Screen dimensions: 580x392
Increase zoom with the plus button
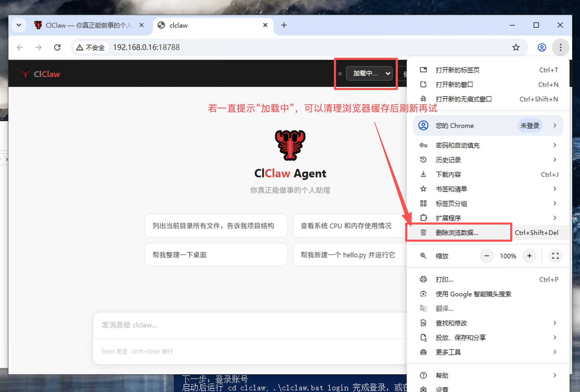click(529, 256)
